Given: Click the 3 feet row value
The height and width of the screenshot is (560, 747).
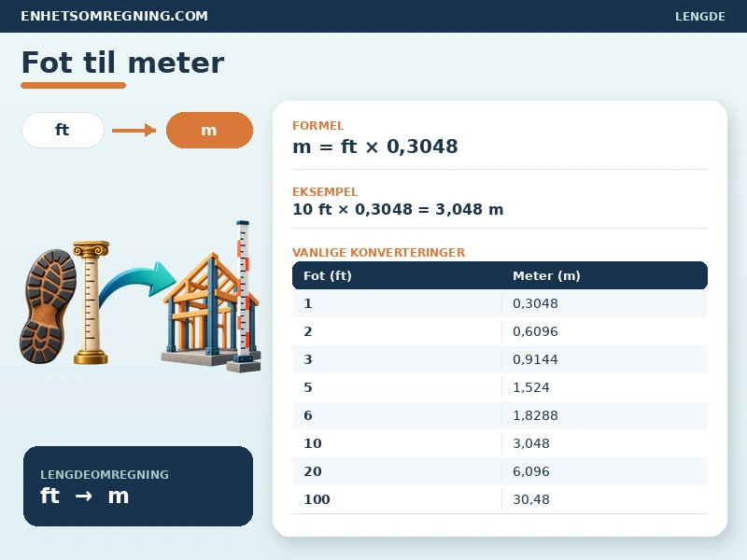Looking at the screenshot, I should (308, 359).
